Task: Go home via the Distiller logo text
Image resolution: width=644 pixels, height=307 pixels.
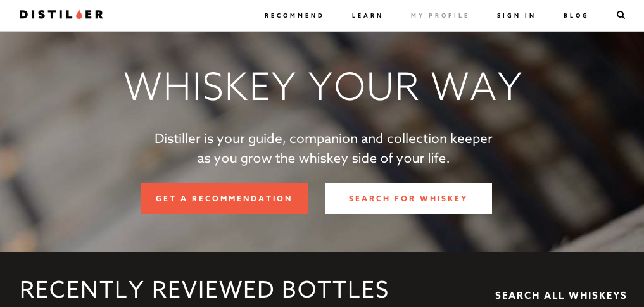Action: coord(61,15)
